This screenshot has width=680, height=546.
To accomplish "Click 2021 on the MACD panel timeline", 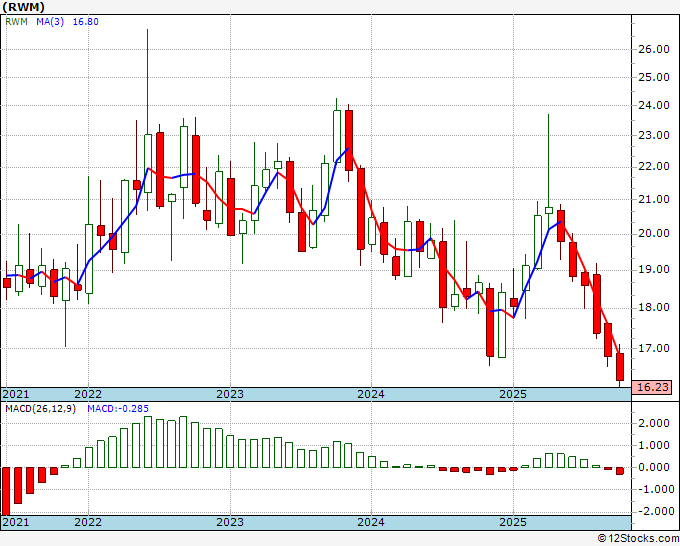I will [16, 522].
